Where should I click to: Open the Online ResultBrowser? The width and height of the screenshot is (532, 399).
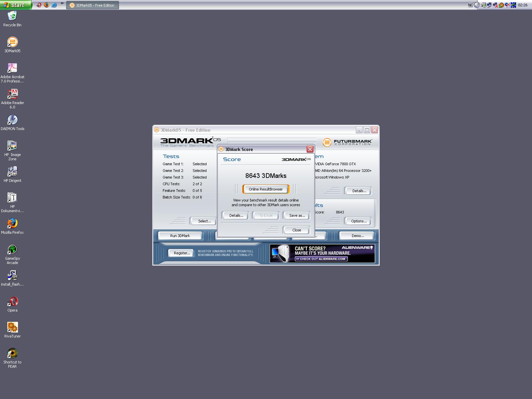coord(266,189)
